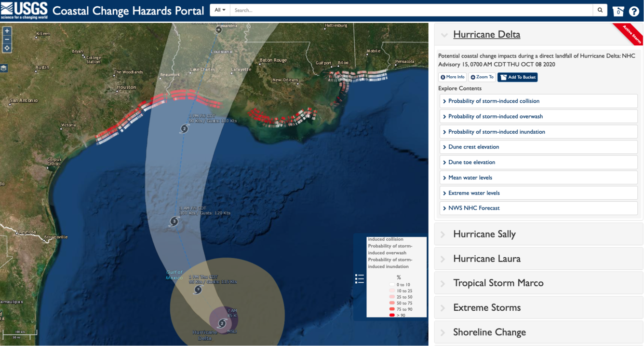The image size is (644, 346).
Task: Expand the Hurricane Laura section
Action: (538, 259)
